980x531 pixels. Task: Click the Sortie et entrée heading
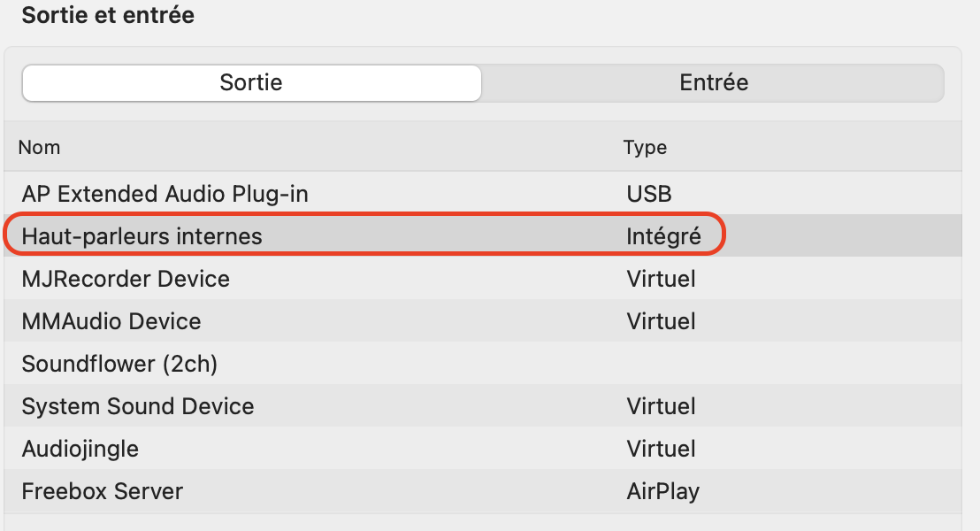pos(108,15)
